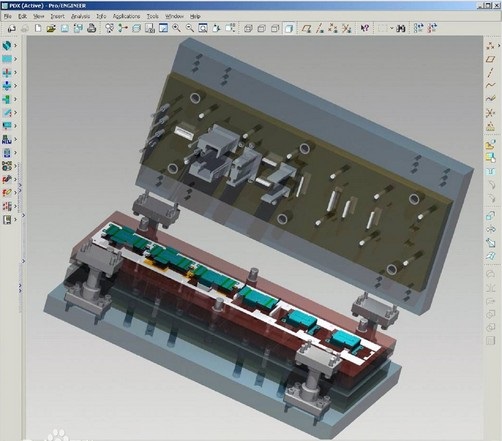502x441 pixels.
Task: Expand the flyout beside the teal monitor icon
Action: pos(15,126)
